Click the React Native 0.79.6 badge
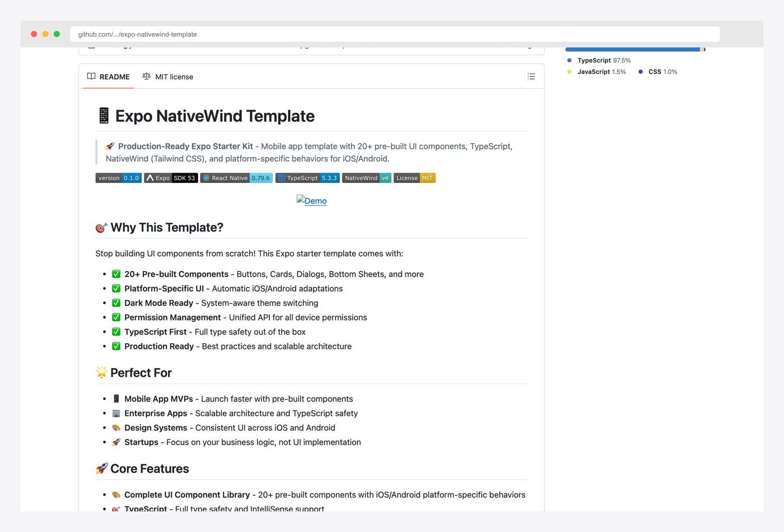The height and width of the screenshot is (532, 784). pyautogui.click(x=236, y=178)
